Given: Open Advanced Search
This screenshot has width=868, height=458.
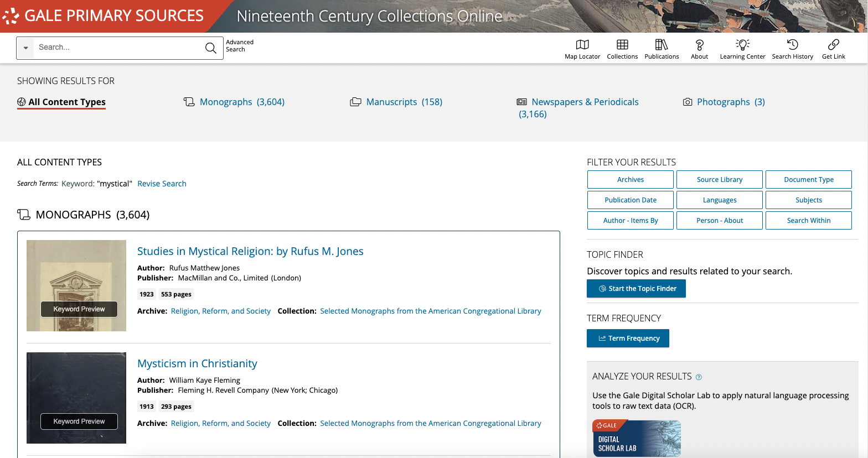Looking at the screenshot, I should click(240, 46).
